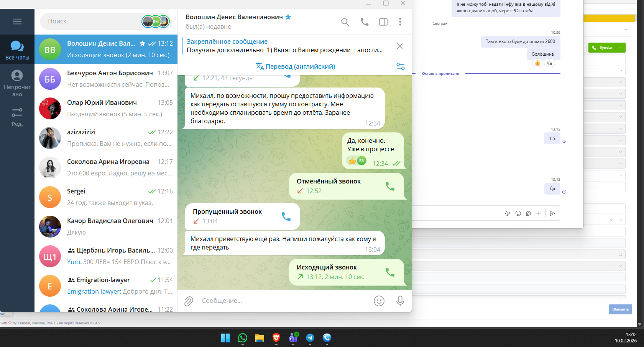Open the Telegram hamburger main menu
The height and width of the screenshot is (347, 644).
[x=17, y=21]
